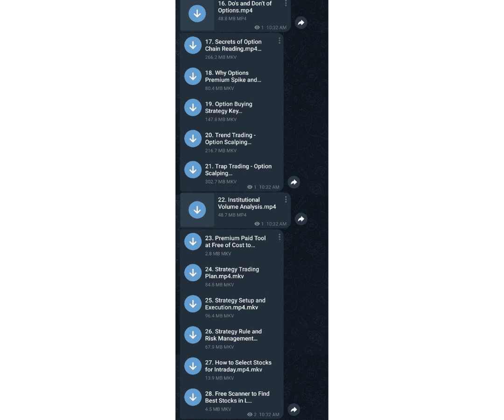Open three-dot menu beside Secrets of Option Chain
504x420 pixels.
point(280,41)
